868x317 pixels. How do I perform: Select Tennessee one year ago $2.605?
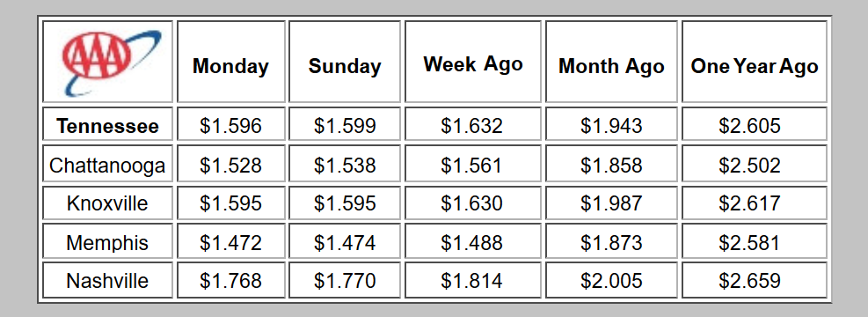[x=749, y=126]
